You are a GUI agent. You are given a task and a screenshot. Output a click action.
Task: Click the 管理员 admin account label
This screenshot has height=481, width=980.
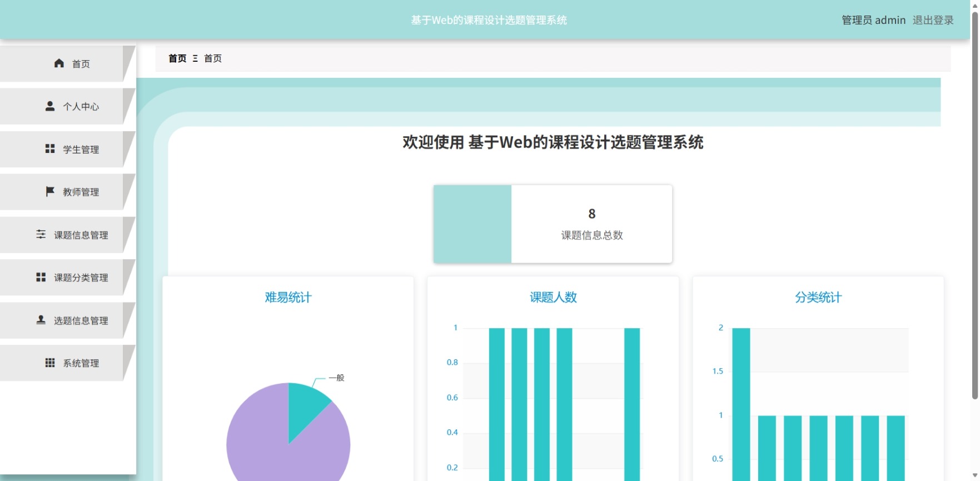874,20
